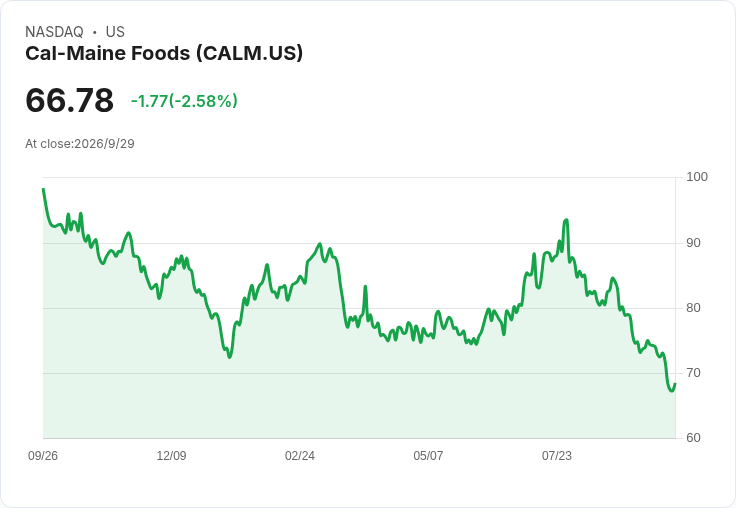Click the price peak just after 07/23
The height and width of the screenshot is (508, 736).
pos(567,220)
